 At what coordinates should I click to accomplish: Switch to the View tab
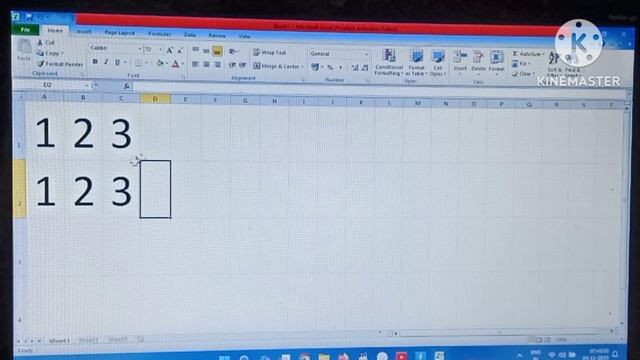pos(244,36)
